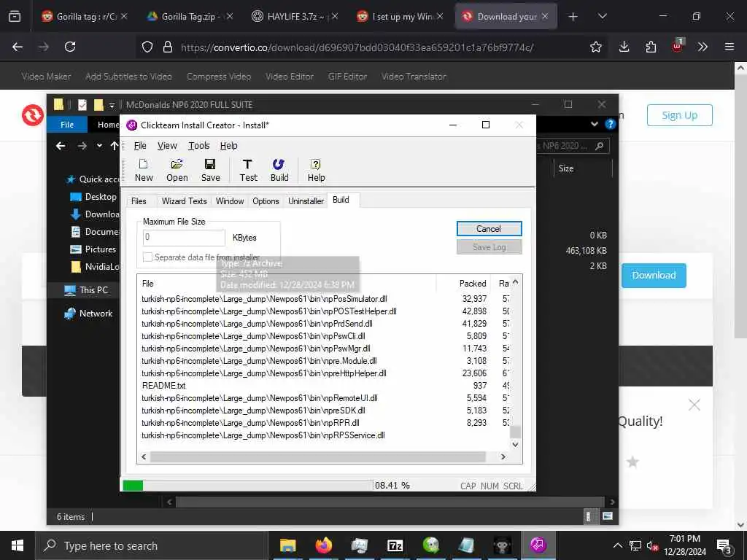Open the Video Maker link
Image resolution: width=747 pixels, height=560 pixels.
pyautogui.click(x=46, y=76)
